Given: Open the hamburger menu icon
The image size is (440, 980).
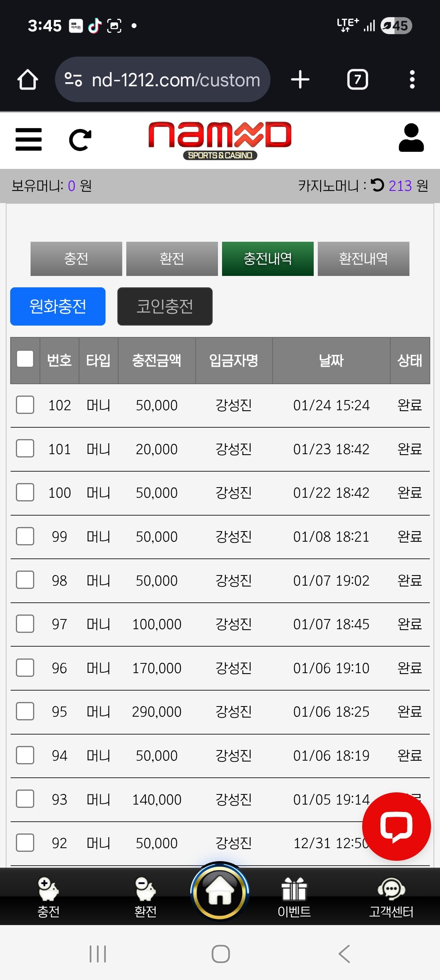Looking at the screenshot, I should [29, 139].
